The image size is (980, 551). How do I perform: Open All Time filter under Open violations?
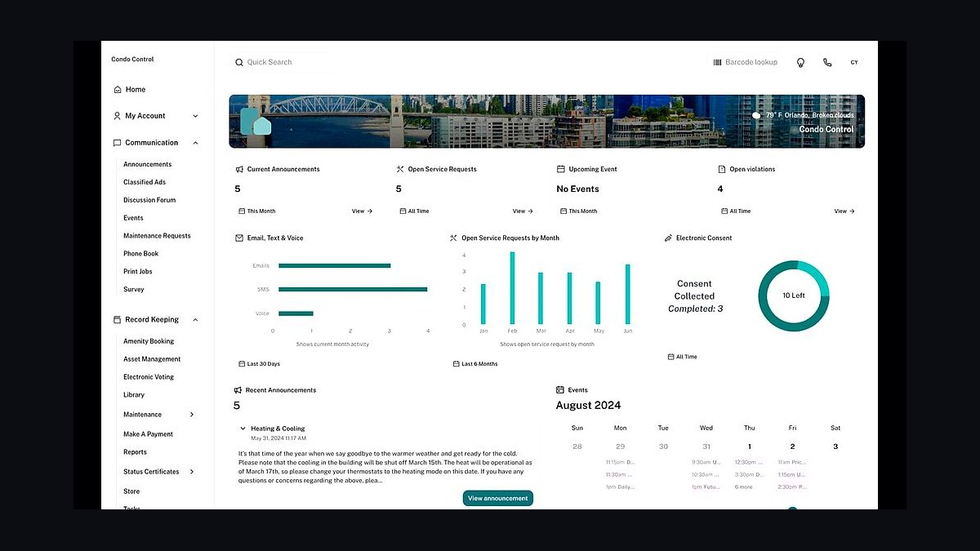[x=736, y=211]
